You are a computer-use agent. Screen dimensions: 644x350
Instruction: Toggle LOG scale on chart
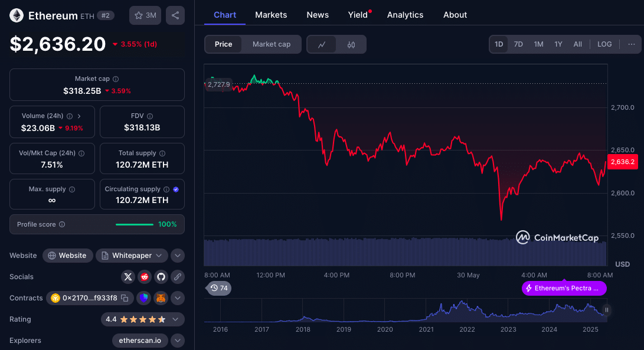click(x=604, y=44)
